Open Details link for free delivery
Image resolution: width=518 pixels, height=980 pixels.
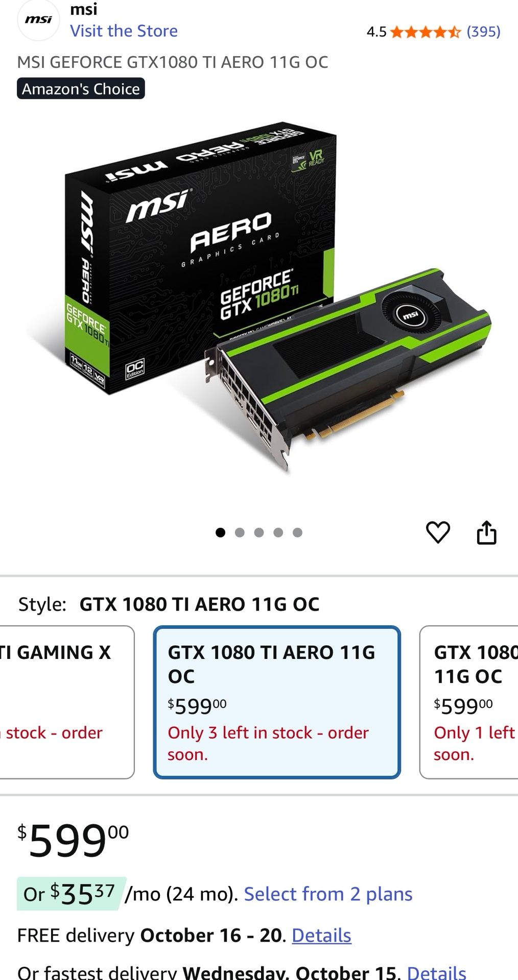tap(321, 935)
